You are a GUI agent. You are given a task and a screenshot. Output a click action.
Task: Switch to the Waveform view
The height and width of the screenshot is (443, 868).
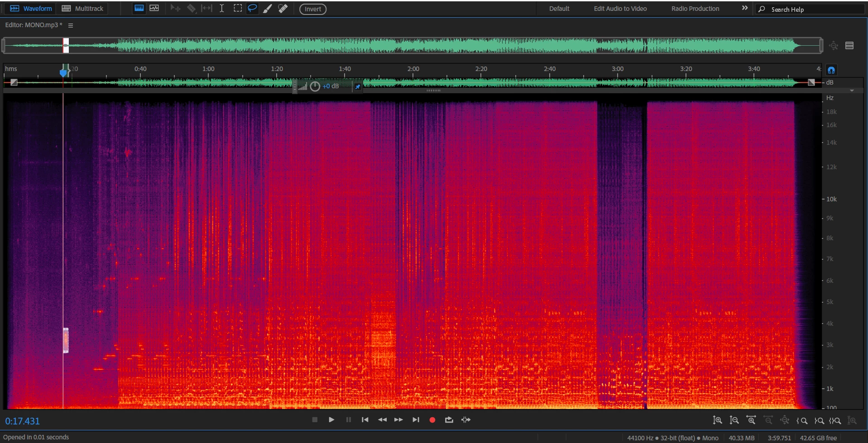pyautogui.click(x=31, y=9)
